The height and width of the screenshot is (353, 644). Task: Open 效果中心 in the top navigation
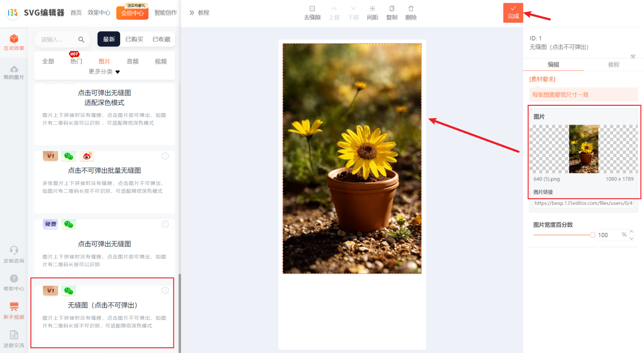[x=99, y=13]
